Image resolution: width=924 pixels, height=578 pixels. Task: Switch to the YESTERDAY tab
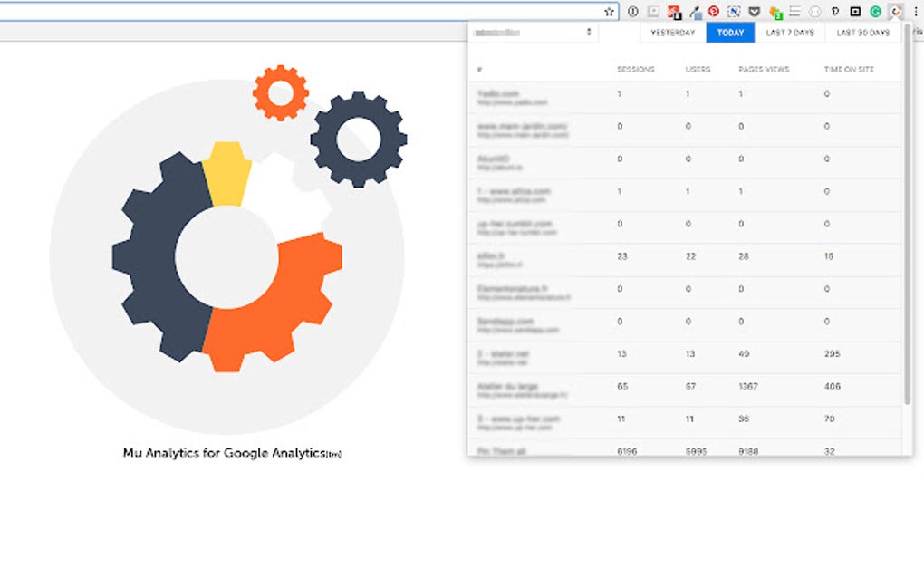[672, 32]
